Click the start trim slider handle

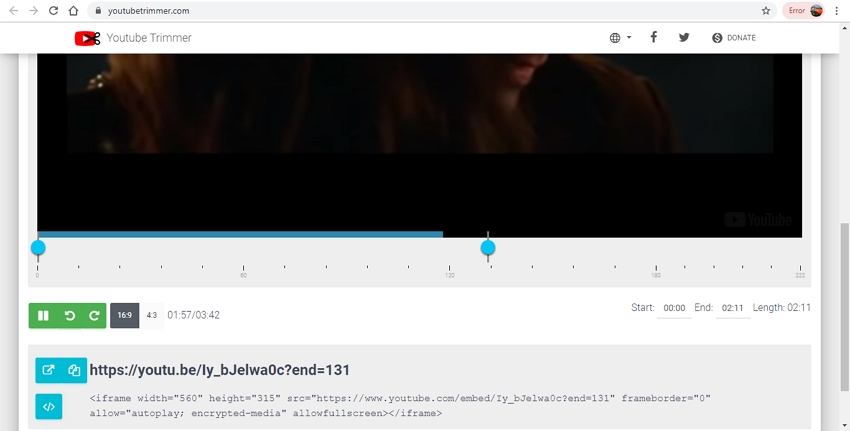pos(38,248)
